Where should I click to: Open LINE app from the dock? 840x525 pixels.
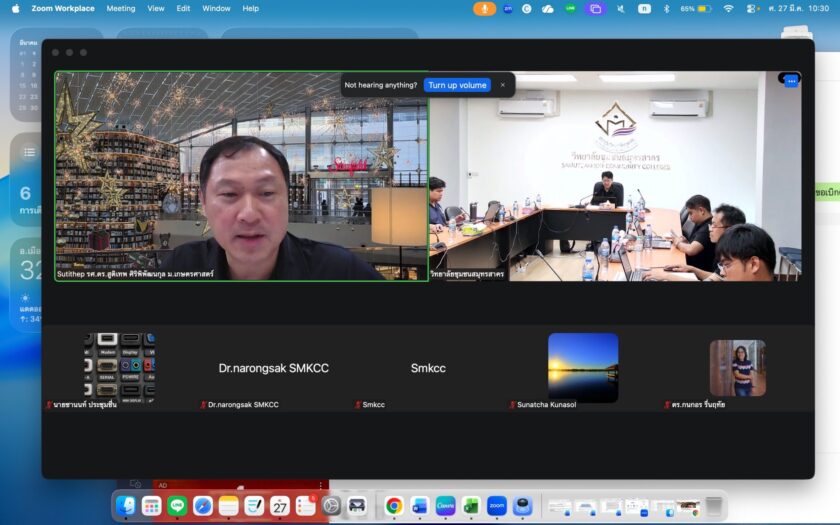(x=177, y=506)
